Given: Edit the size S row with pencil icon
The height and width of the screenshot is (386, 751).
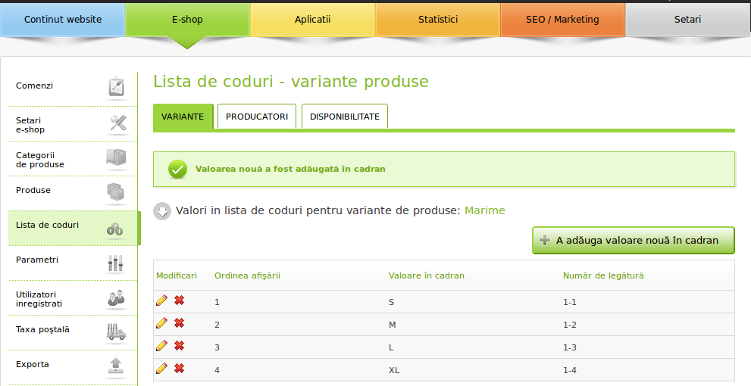Looking at the screenshot, I should (x=162, y=300).
